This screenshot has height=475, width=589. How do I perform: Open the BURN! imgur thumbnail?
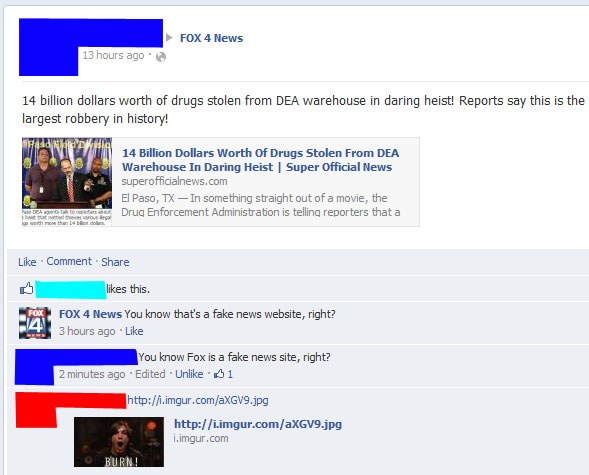[x=119, y=442]
